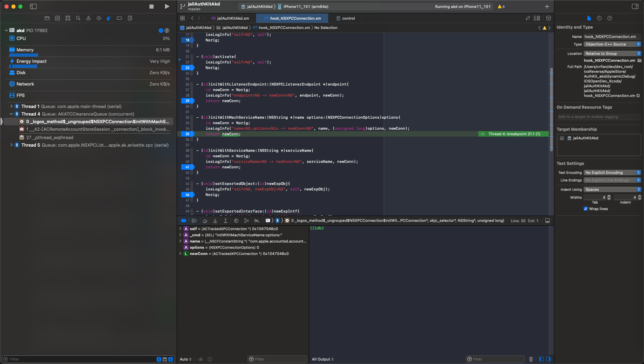Screen dimensions: 644x364
Task: Select iPhone11_151 run destination
Action: click(303, 7)
